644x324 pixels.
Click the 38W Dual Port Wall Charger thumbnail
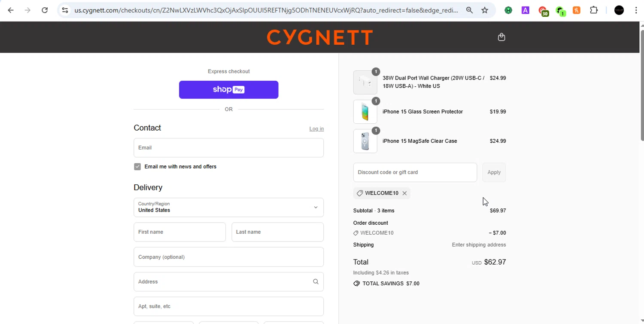click(x=365, y=83)
